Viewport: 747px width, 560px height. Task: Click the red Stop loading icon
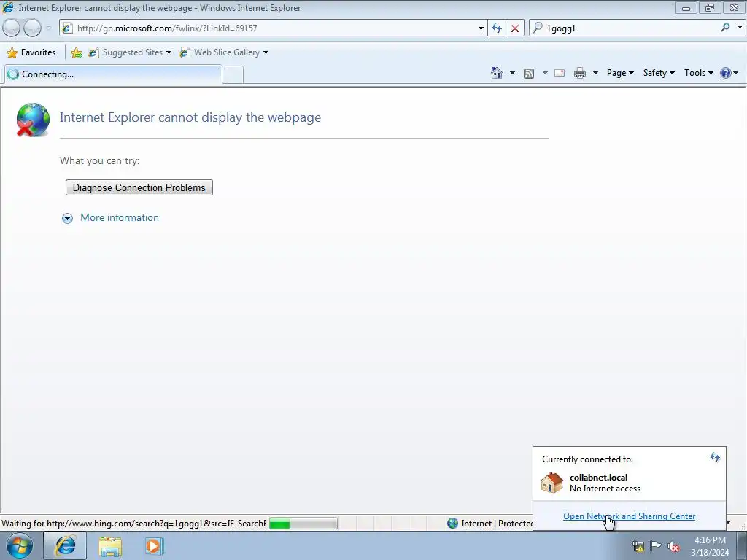click(515, 28)
